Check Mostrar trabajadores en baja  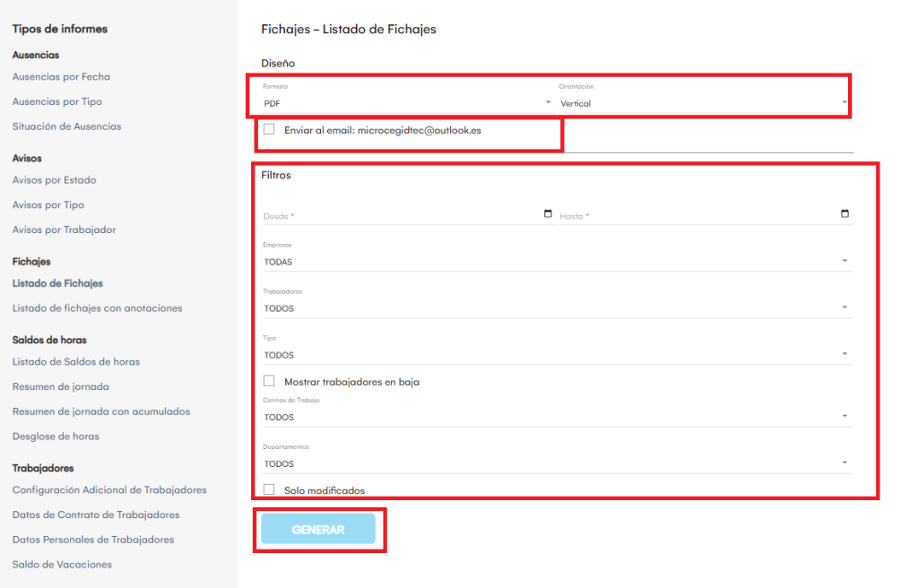(269, 381)
